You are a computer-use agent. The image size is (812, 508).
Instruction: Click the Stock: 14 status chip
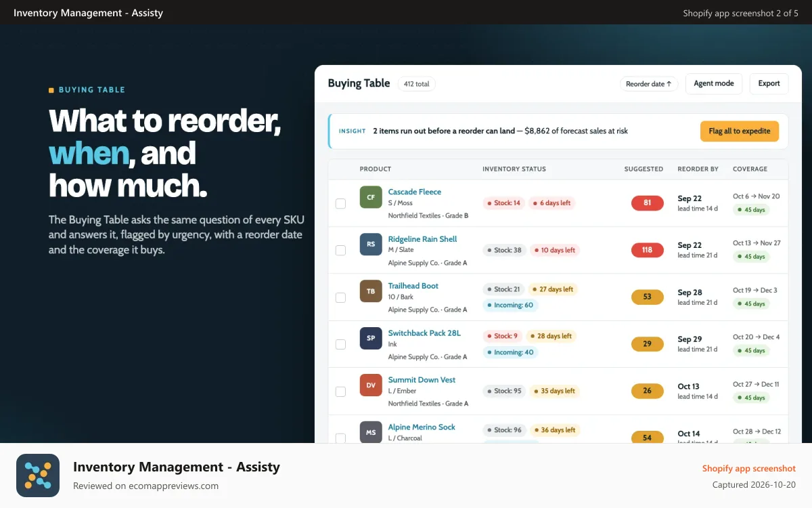point(503,203)
